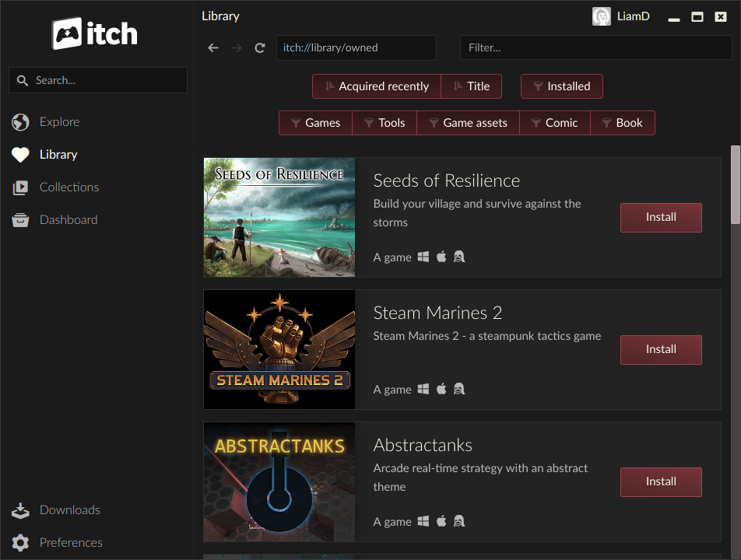Screen dimensions: 741x560
Task: Open the Abstractanks cover image
Action: pyautogui.click(x=279, y=481)
